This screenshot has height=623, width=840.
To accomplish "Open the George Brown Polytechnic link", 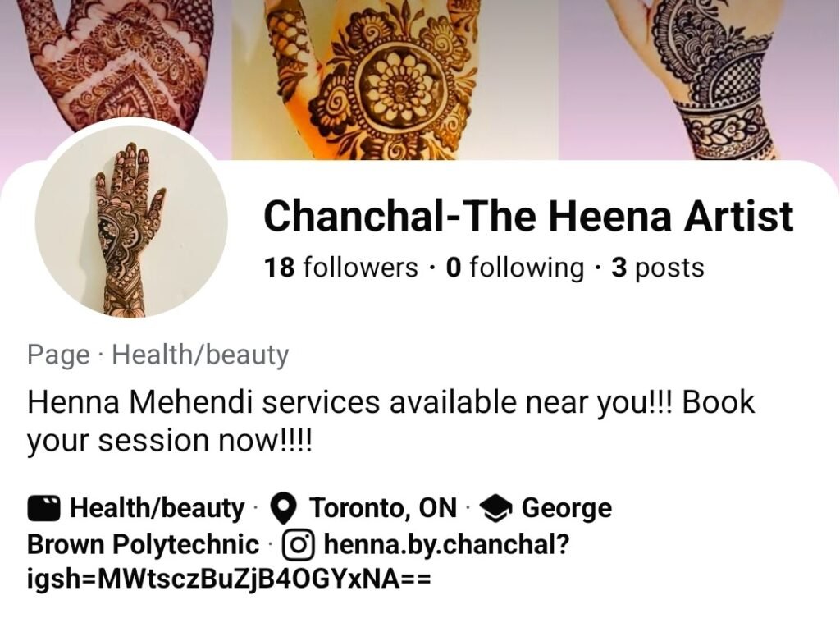I will coord(143,544).
